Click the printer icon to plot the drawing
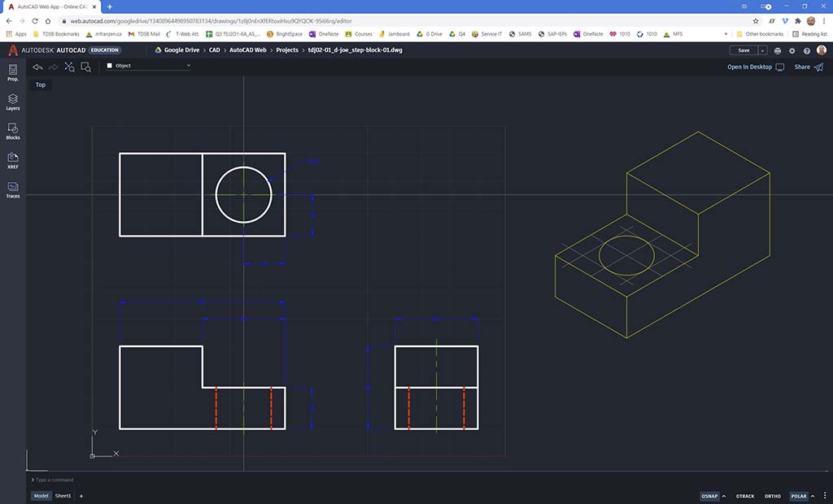Viewport: 833px width, 504px height. (778, 50)
